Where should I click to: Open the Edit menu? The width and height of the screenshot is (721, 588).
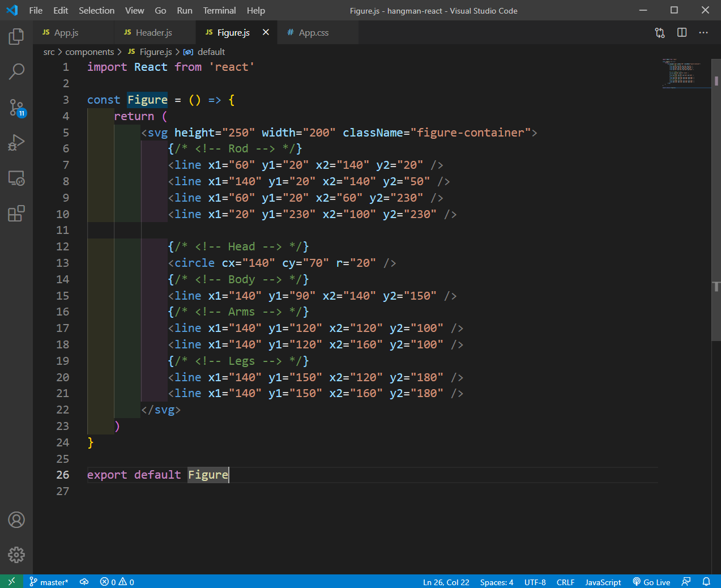61,10
